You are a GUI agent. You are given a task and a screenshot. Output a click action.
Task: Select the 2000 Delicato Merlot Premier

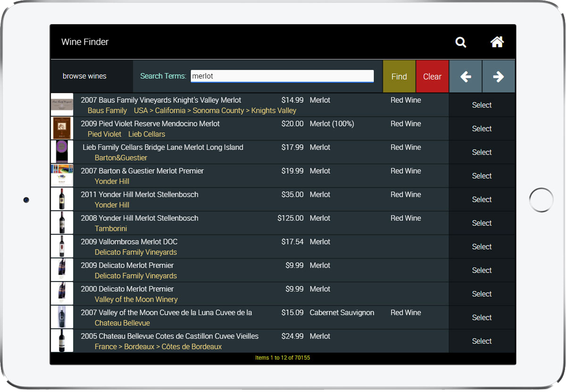(x=482, y=294)
